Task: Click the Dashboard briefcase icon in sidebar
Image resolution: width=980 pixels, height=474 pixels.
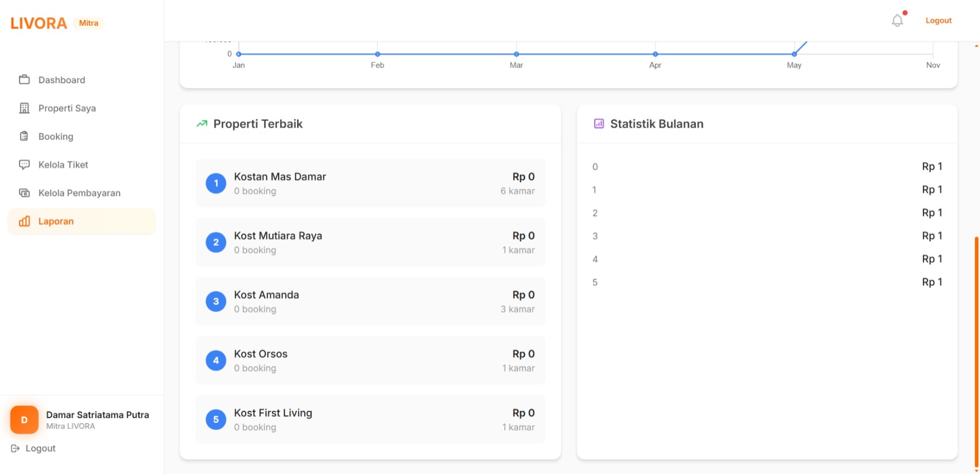Action: (24, 80)
